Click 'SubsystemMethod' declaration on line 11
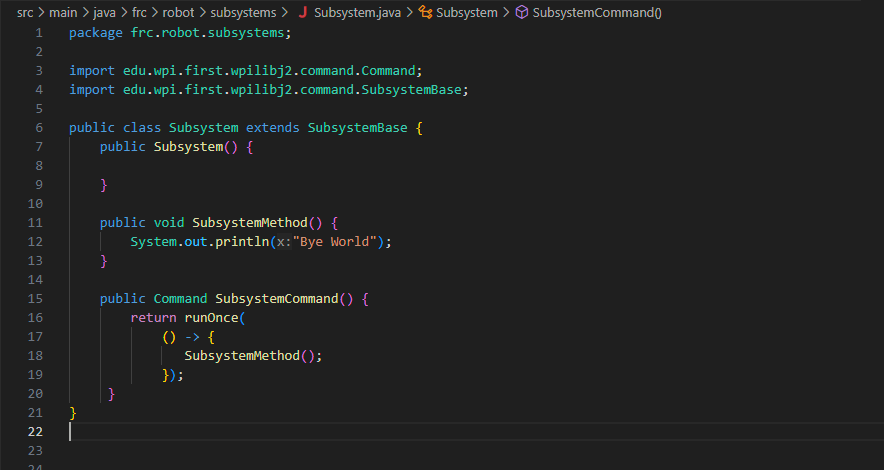The width and height of the screenshot is (884, 470). (250, 223)
